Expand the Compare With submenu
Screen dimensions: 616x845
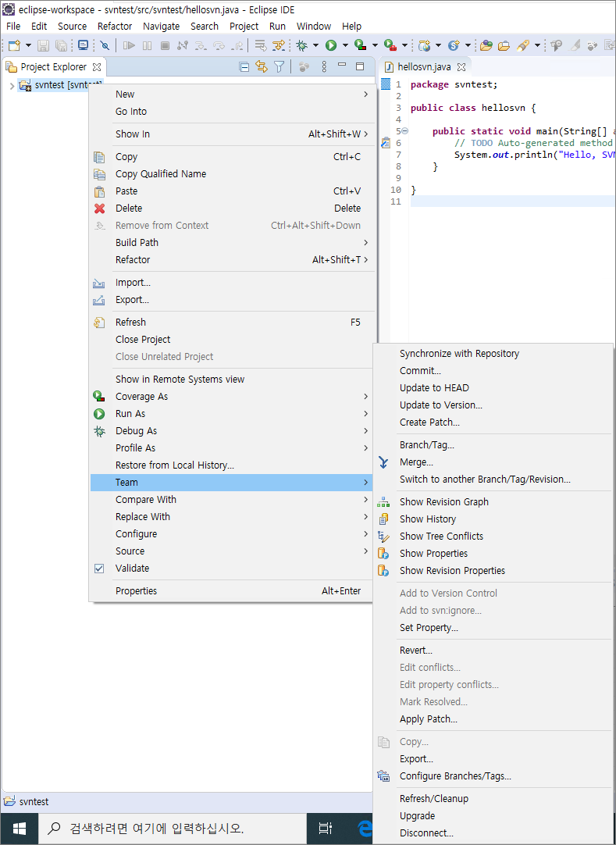(233, 500)
